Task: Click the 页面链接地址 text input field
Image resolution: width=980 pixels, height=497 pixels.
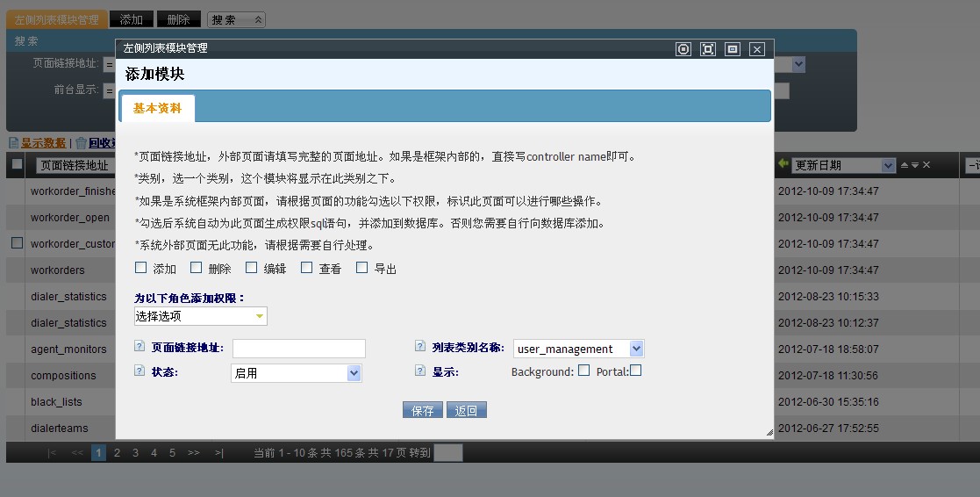Action: tap(298, 349)
